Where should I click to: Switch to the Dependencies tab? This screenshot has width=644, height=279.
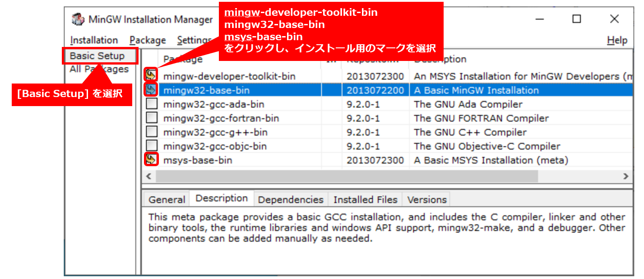pyautogui.click(x=291, y=200)
